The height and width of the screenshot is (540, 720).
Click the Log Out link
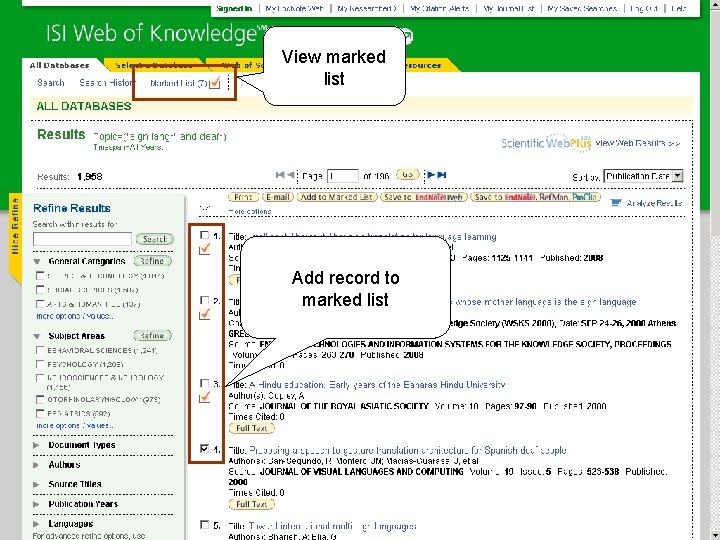644,8
